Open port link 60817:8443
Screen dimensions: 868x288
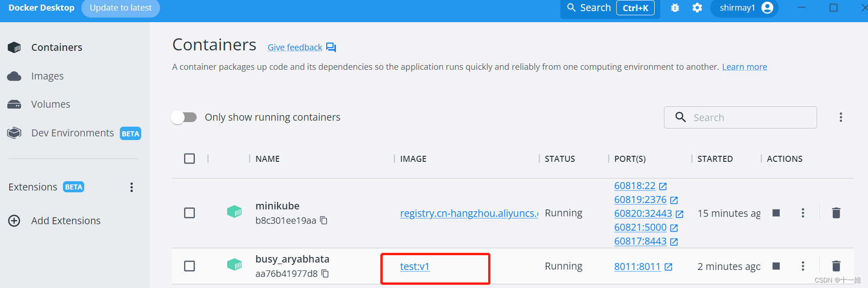point(640,241)
